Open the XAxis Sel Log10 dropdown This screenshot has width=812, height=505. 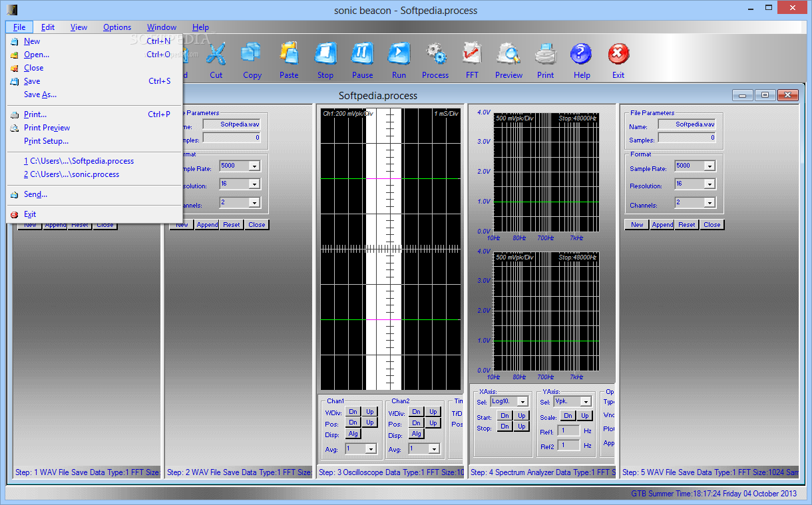click(522, 402)
